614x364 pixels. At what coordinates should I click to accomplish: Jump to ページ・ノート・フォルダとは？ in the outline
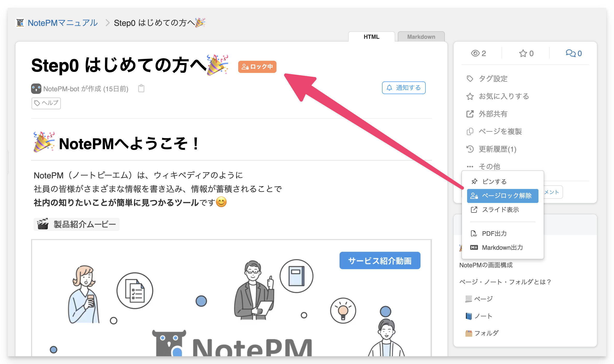505,282
